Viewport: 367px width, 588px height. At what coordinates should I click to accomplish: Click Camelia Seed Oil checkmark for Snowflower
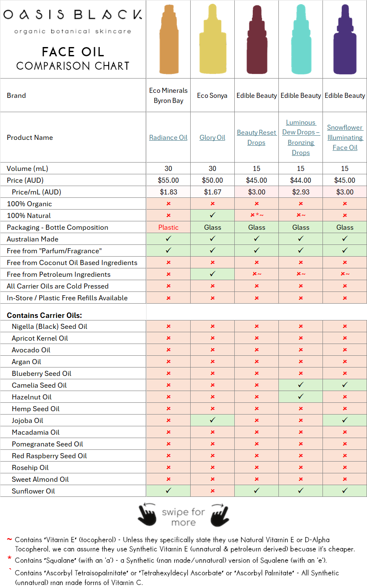[345, 385]
